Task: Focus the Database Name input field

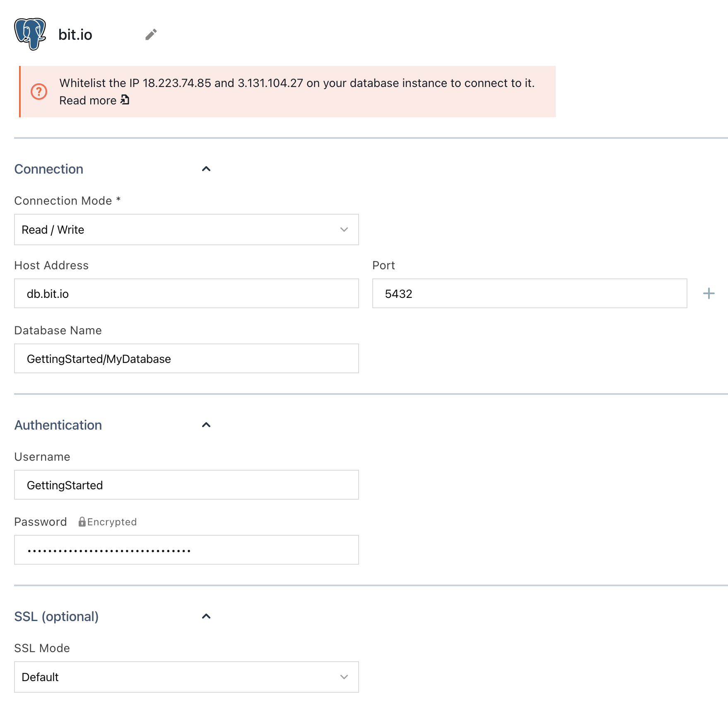Action: (186, 358)
